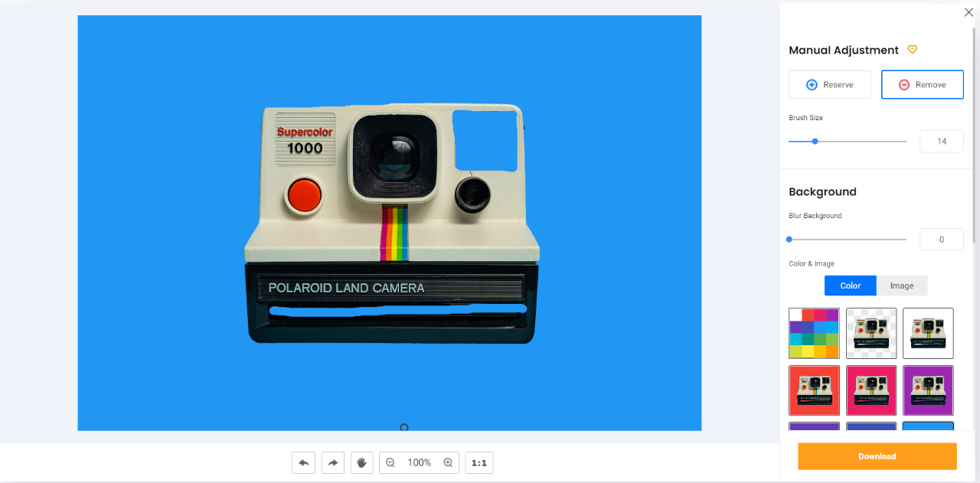
Task: Click the Manual Adjustment heading
Action: [x=844, y=50]
